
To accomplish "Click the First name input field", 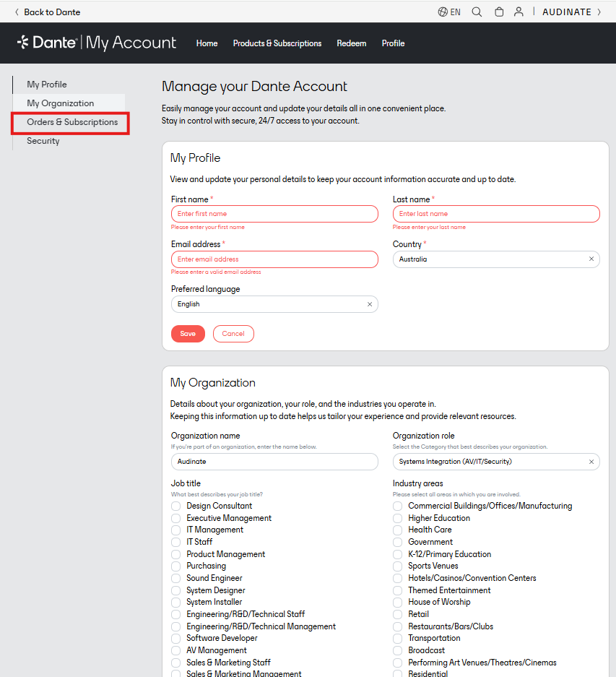I will pyautogui.click(x=274, y=214).
